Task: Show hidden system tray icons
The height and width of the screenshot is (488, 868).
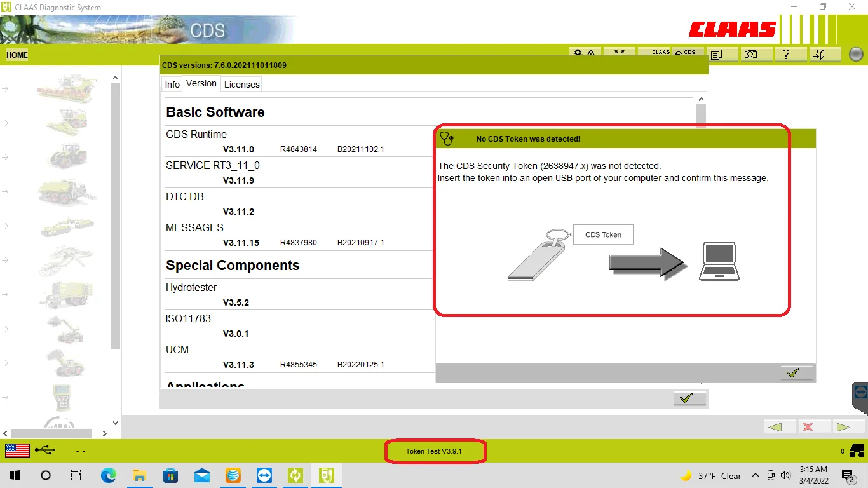Action: pyautogui.click(x=756, y=475)
